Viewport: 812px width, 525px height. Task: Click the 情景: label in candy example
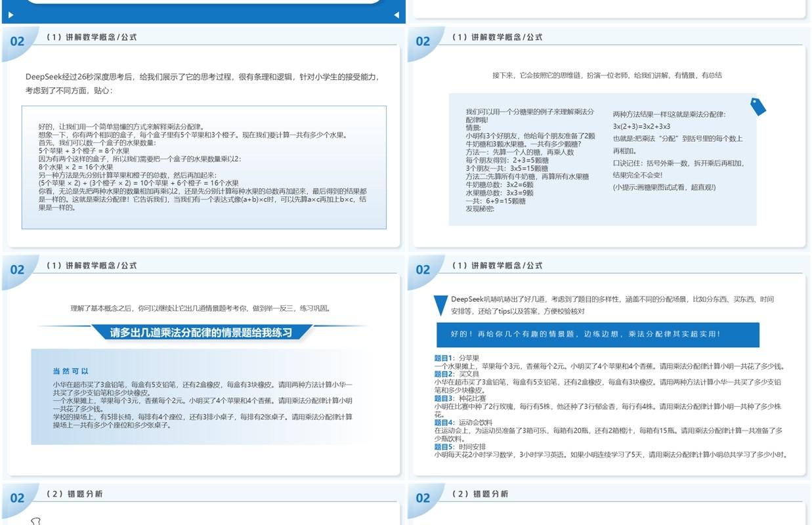473,128
